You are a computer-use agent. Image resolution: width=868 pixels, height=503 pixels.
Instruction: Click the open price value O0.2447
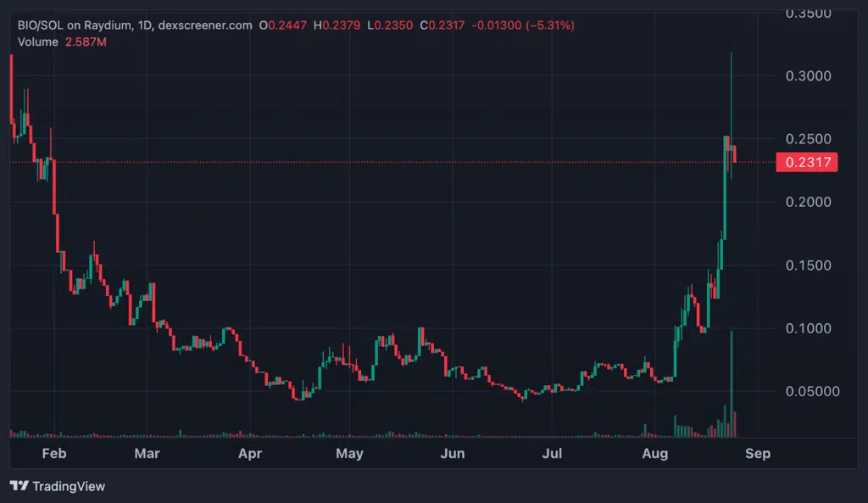point(284,25)
